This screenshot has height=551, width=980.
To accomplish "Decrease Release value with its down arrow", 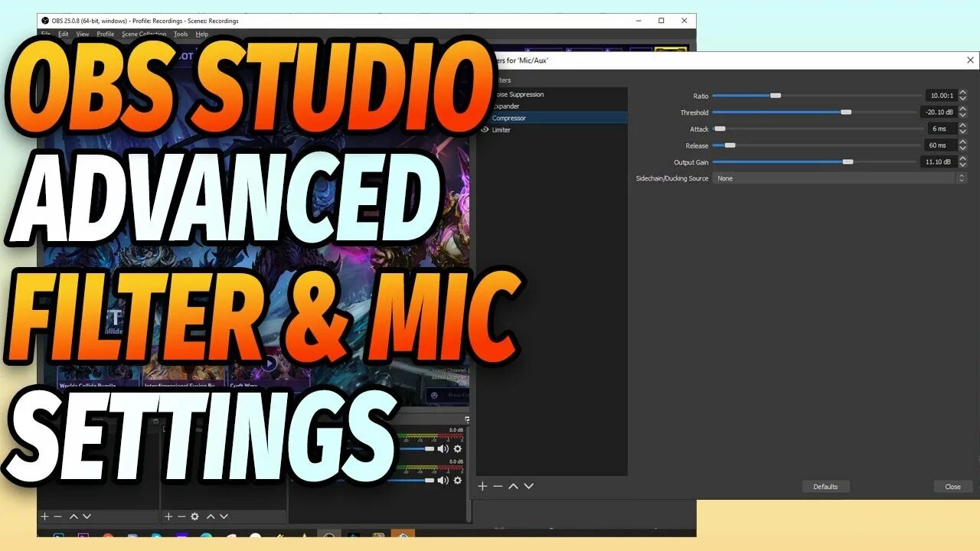I will point(962,148).
